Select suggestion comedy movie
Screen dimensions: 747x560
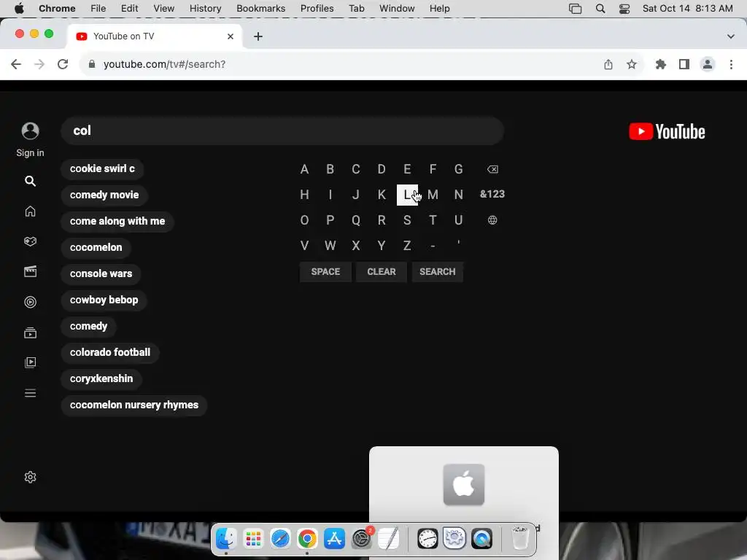(104, 195)
